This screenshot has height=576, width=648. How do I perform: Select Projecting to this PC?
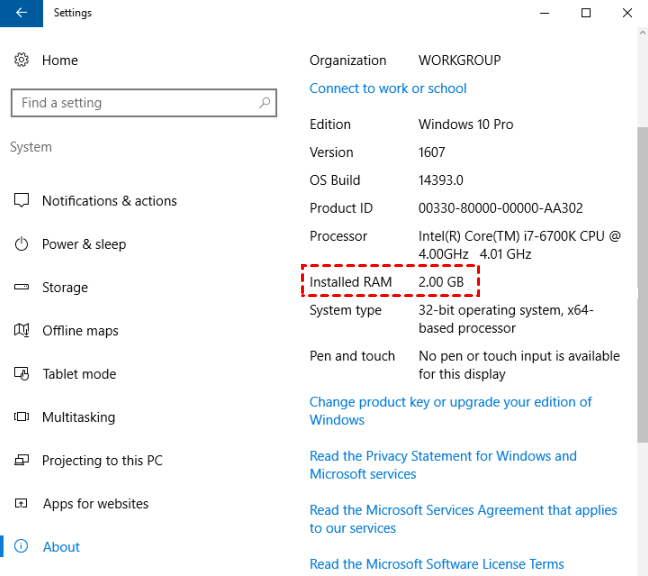click(102, 460)
